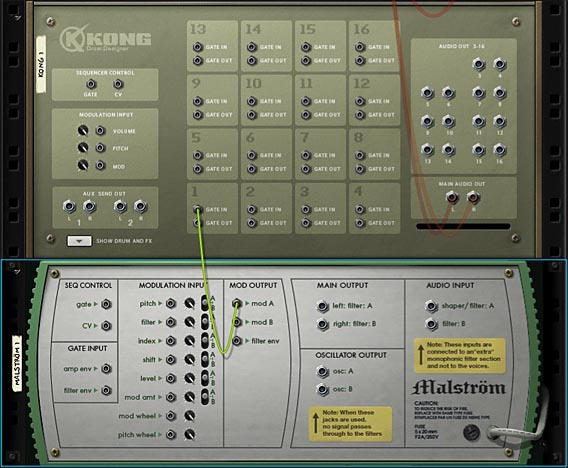568x468 pixels.
Task: Click pad 4 Gate In jack
Action: tap(360, 209)
